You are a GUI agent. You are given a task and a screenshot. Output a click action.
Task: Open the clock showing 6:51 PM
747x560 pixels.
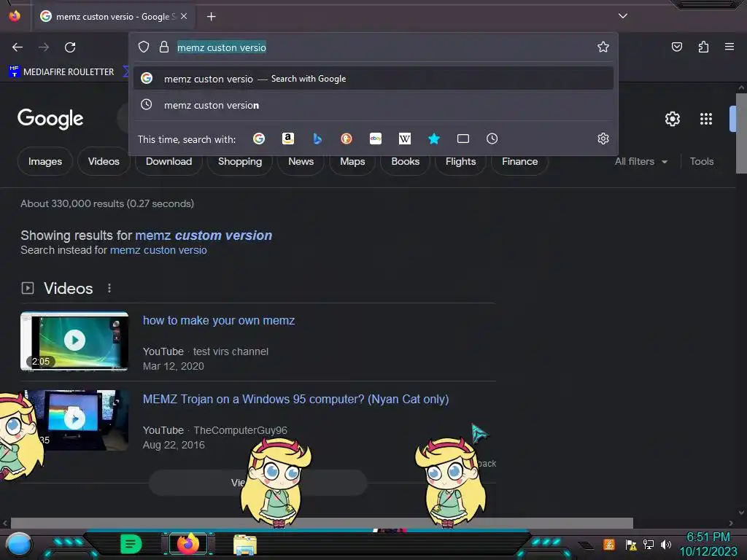click(x=708, y=544)
